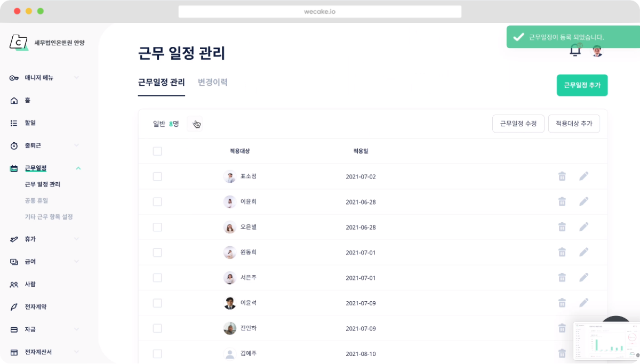Open 사람 people menu in sidebar
This screenshot has width=640, height=364.
[x=30, y=284]
